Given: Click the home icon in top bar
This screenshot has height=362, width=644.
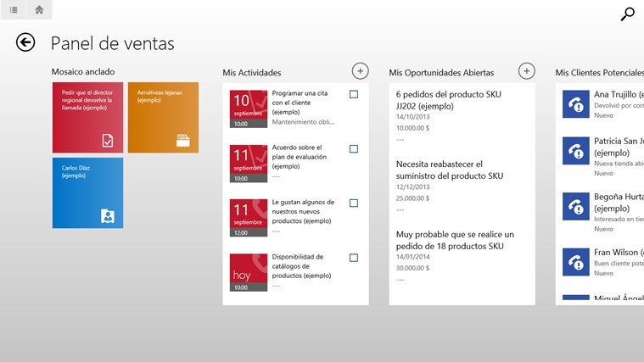Looking at the screenshot, I should click(x=39, y=10).
